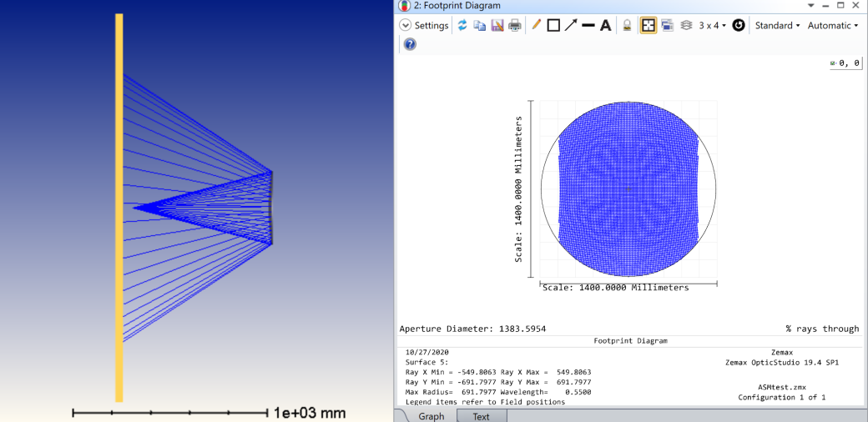Viewport: 868px width, 422px height.
Task: Click the black circular reset icon
Action: [739, 26]
